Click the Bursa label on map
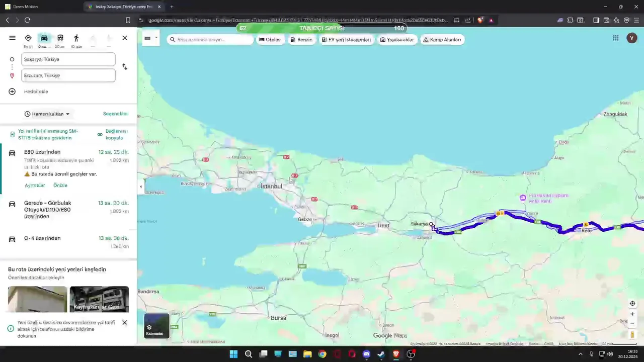Image resolution: width=644 pixels, height=362 pixels. [278, 318]
